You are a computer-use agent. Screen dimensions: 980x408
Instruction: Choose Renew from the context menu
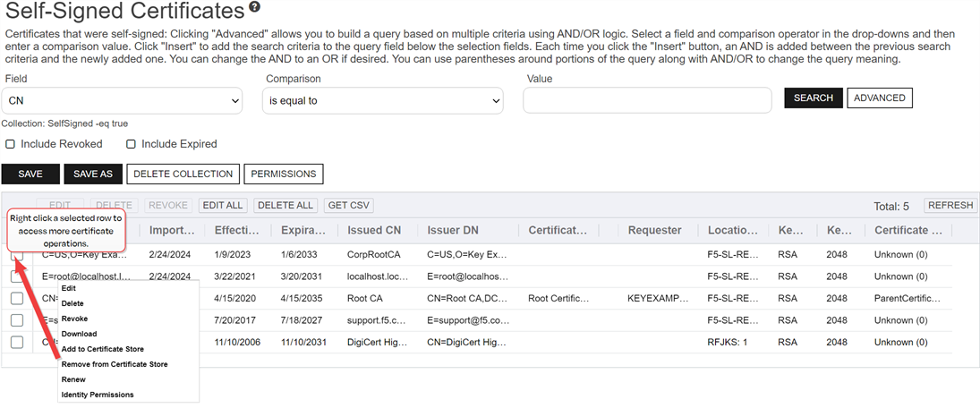73,379
